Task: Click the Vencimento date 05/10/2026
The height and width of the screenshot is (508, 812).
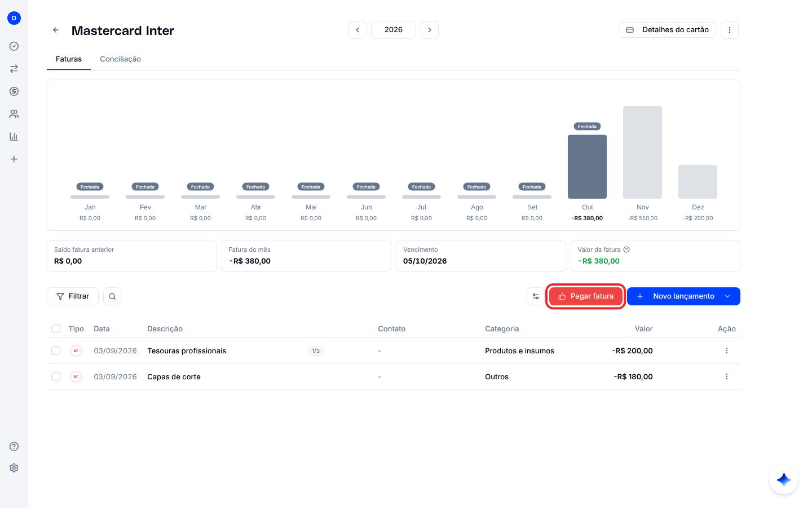Action: pyautogui.click(x=425, y=261)
